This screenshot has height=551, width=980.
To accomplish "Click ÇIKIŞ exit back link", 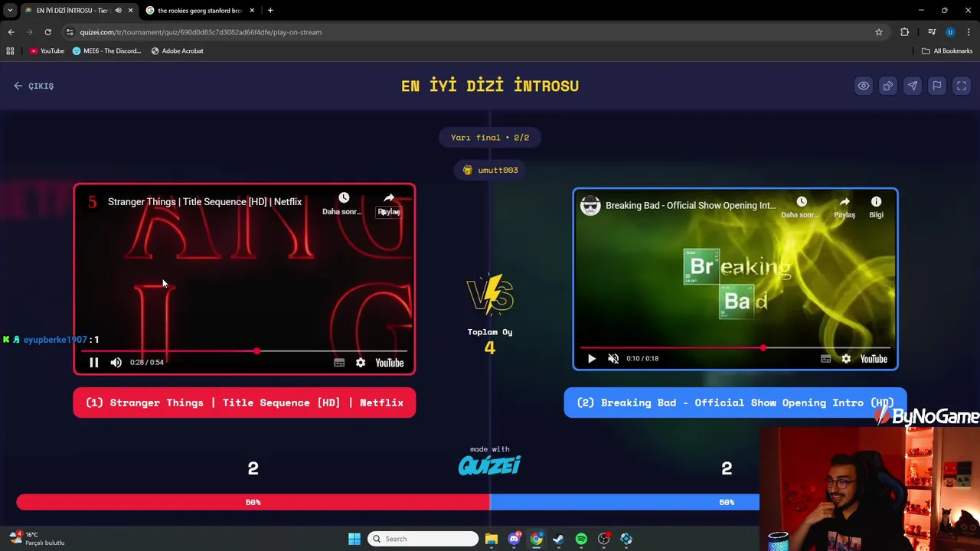I will coord(34,86).
